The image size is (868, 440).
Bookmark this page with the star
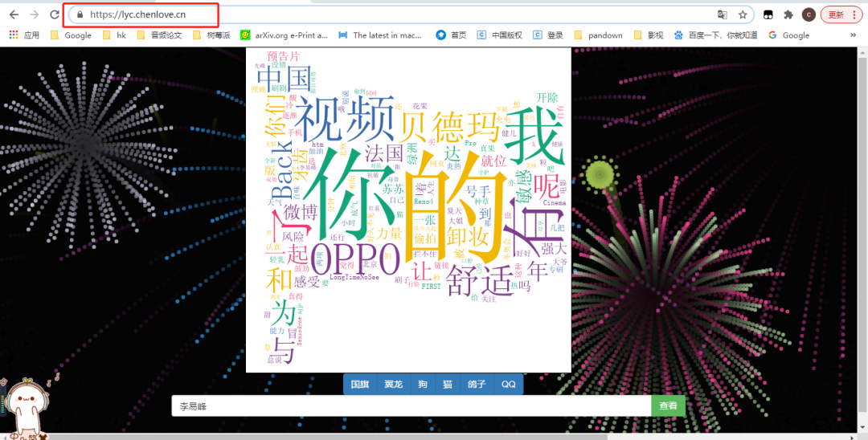point(743,15)
